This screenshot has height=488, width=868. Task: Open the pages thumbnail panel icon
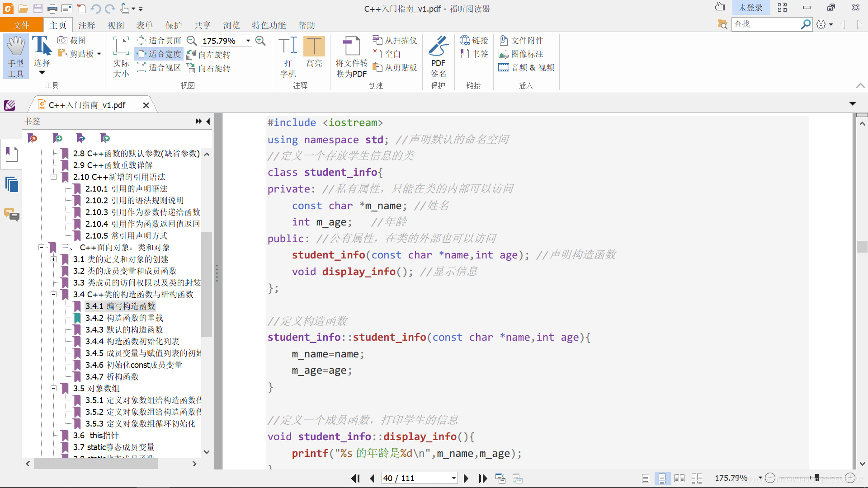click(12, 184)
